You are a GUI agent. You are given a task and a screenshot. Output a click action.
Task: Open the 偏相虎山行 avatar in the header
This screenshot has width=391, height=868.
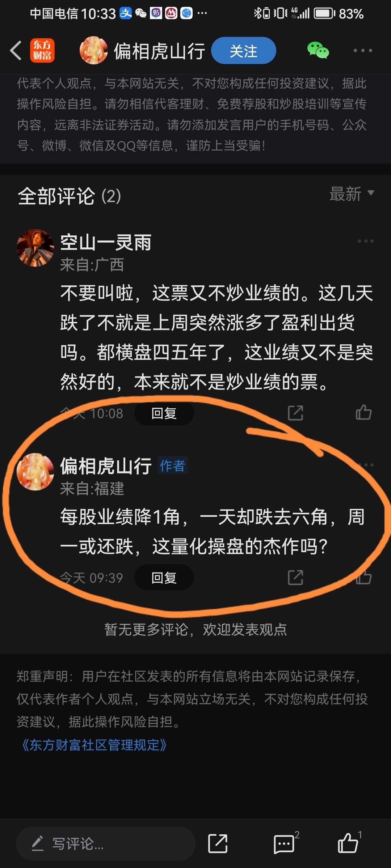click(x=93, y=50)
